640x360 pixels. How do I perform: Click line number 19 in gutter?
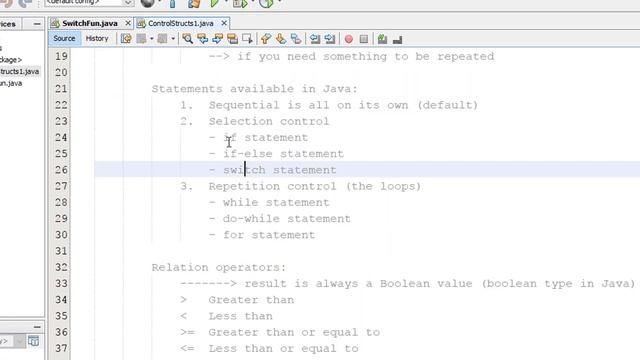[61, 56]
